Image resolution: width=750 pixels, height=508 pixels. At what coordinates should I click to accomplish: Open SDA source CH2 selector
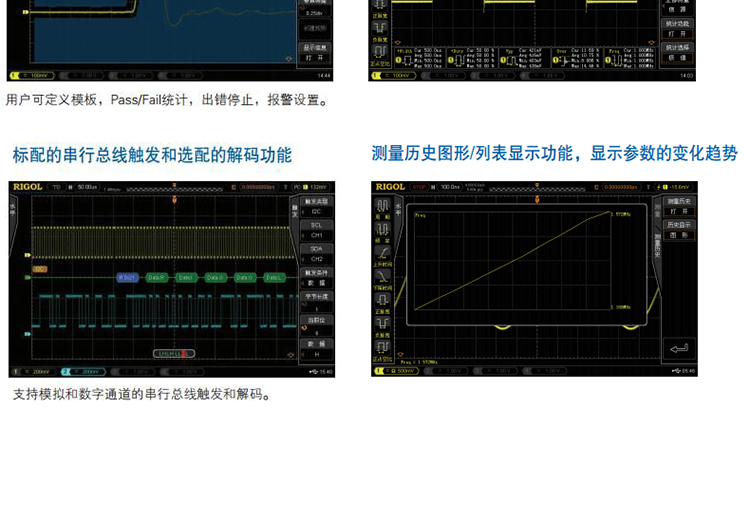316,259
